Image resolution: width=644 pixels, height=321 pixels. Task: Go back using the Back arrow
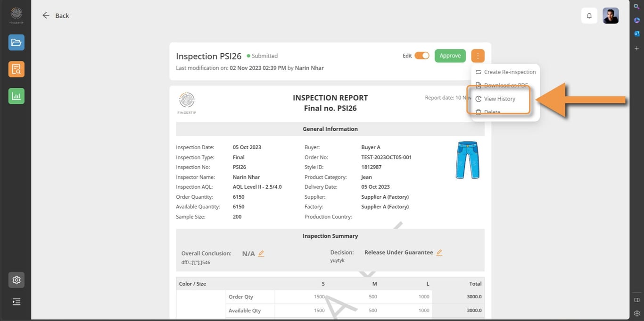pos(56,16)
